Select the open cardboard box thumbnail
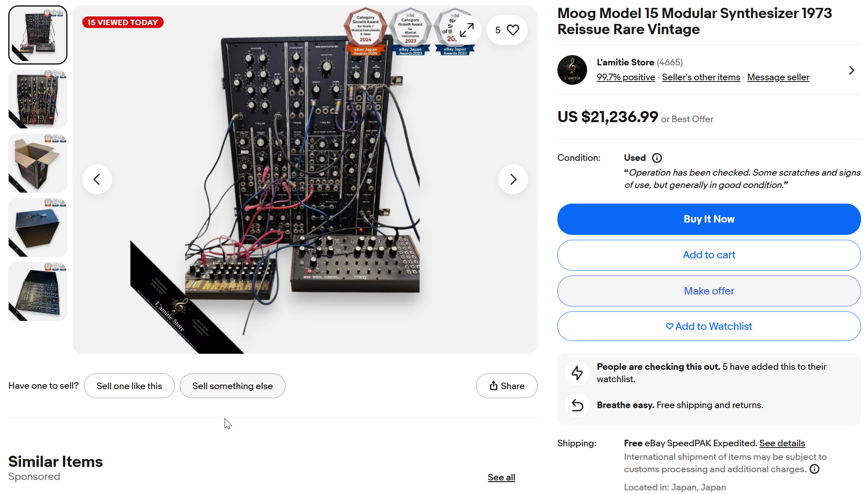Viewport: 868px width, 494px height. click(x=38, y=163)
